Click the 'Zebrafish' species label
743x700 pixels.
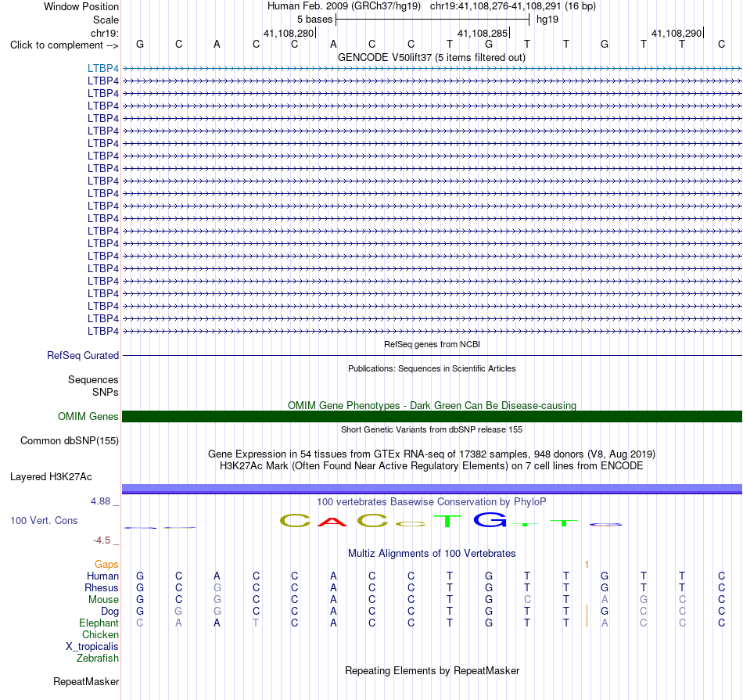[98, 659]
